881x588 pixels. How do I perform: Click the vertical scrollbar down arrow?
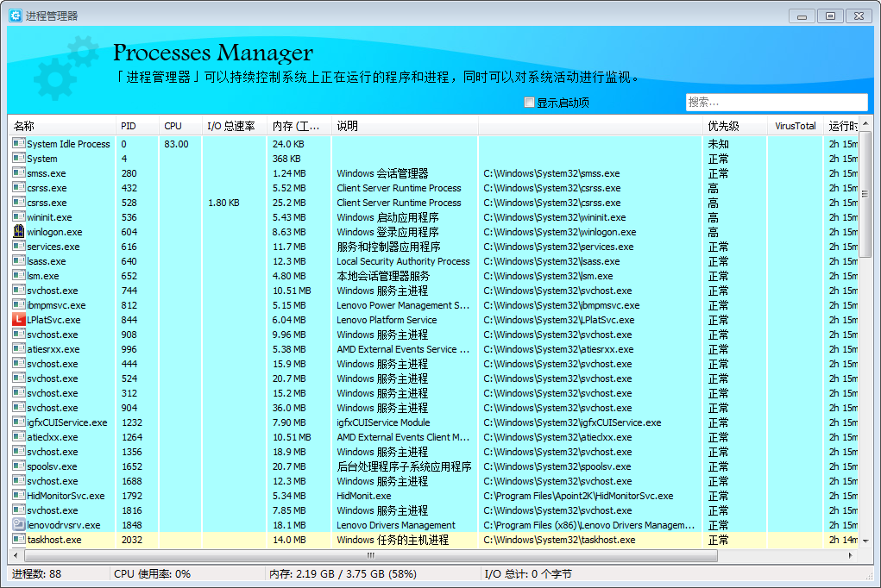tap(865, 542)
